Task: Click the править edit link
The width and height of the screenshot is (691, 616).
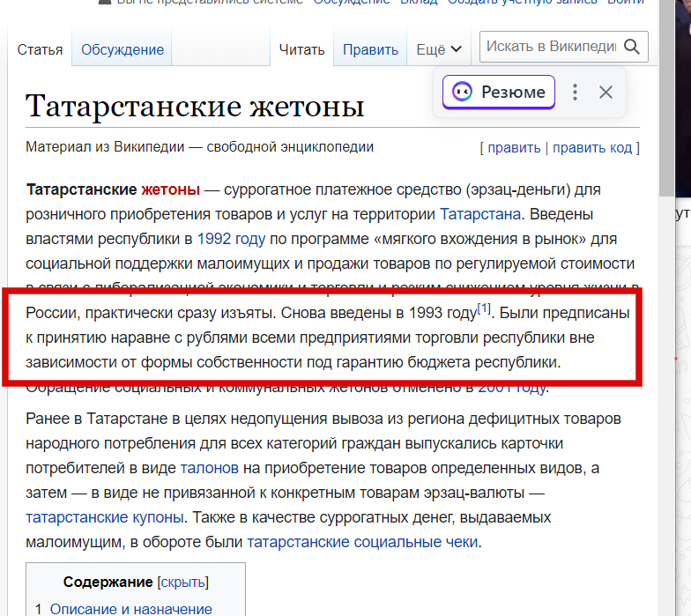Action: (x=514, y=148)
